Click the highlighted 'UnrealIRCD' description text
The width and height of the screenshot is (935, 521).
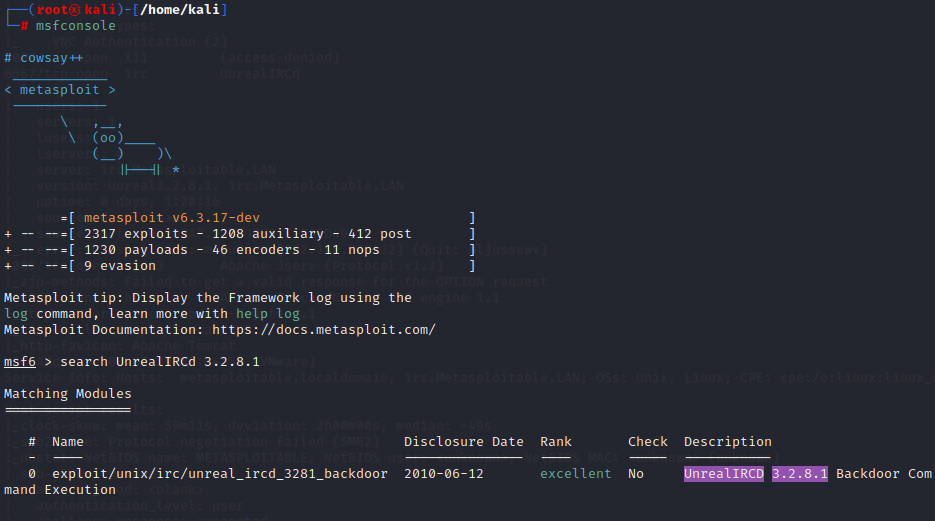[x=724, y=474]
